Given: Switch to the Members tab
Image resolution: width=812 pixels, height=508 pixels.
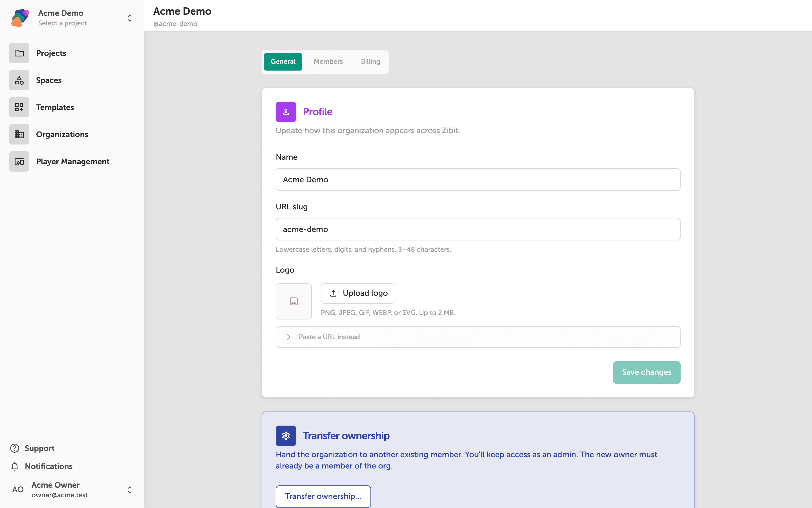Looking at the screenshot, I should [328, 62].
